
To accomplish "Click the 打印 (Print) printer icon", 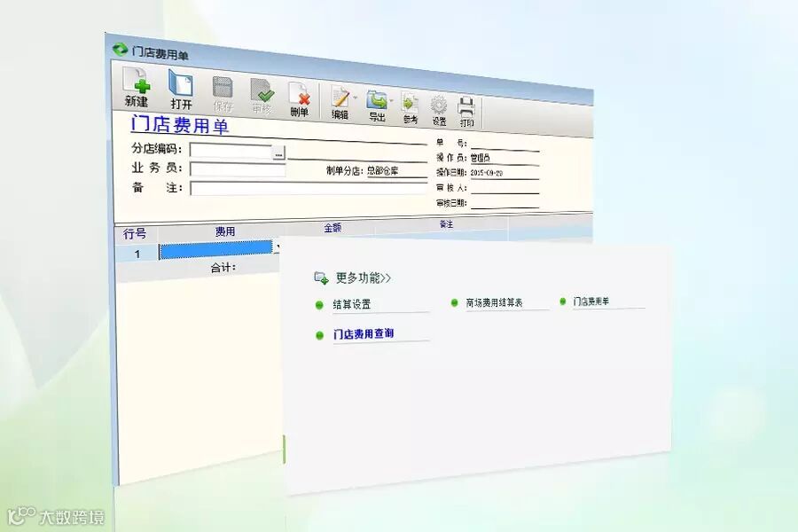I will (x=466, y=112).
